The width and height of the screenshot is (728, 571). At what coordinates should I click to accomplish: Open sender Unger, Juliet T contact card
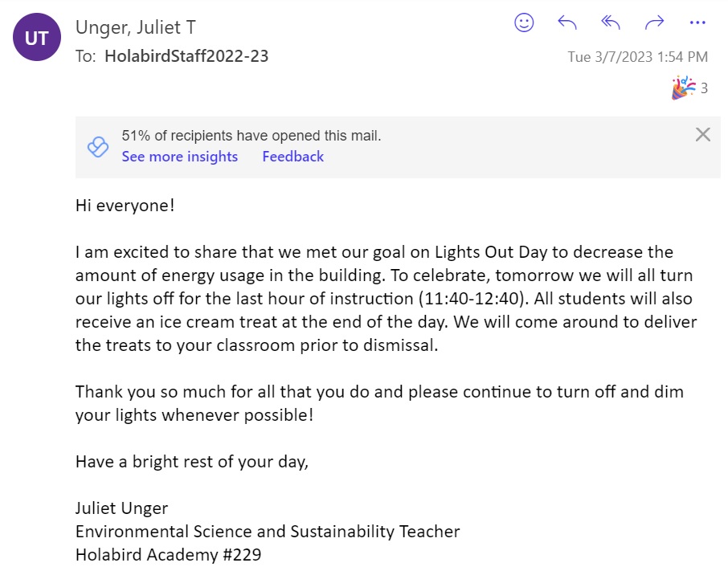[x=135, y=27]
